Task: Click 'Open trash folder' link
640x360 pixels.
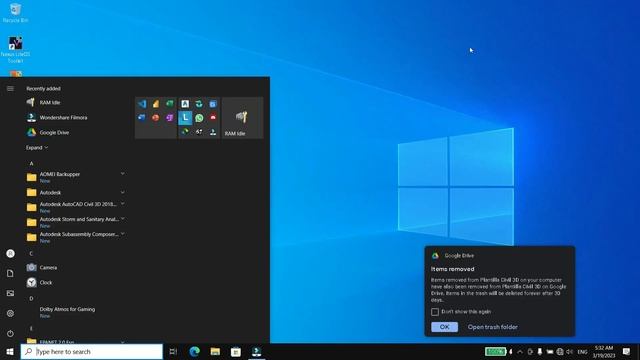Action: [x=493, y=327]
